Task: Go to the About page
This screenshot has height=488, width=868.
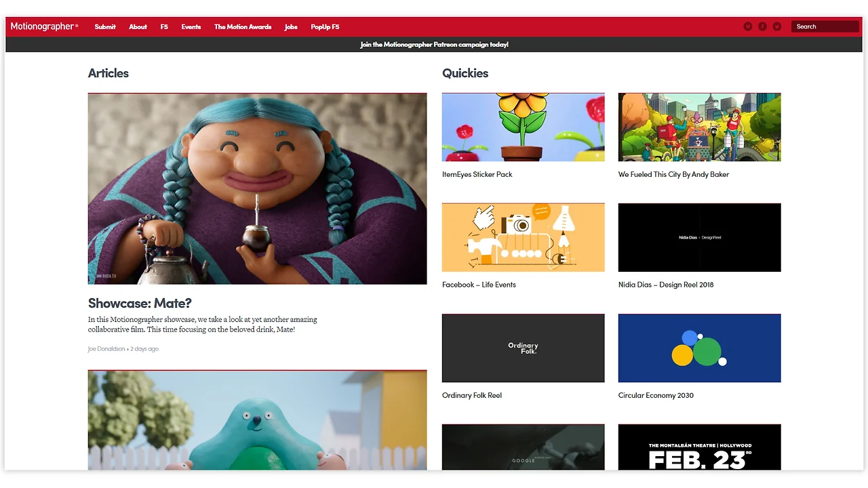Action: click(138, 27)
